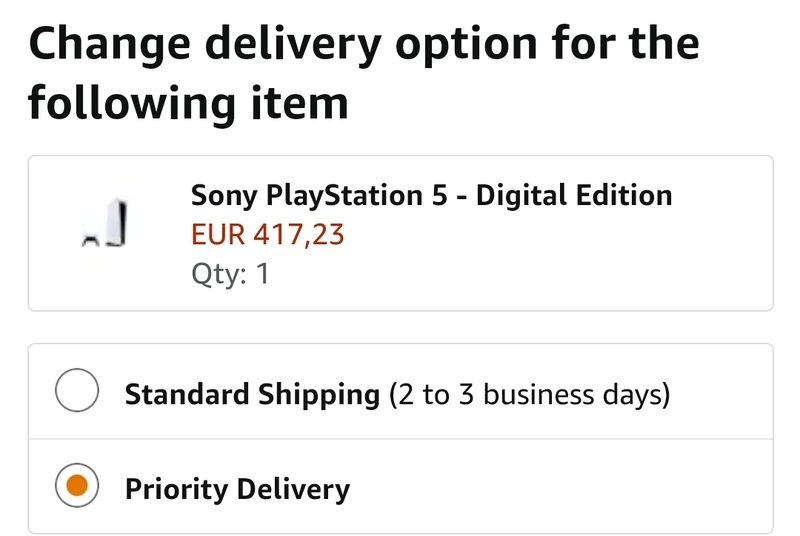Click the quantity number "1"
The image size is (800, 536).
pos(262,273)
